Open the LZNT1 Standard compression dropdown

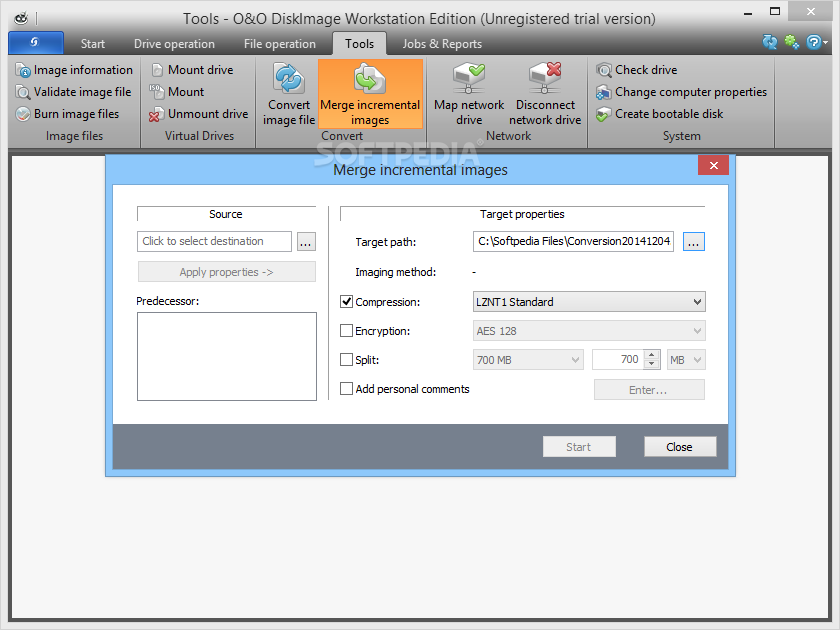coord(589,302)
